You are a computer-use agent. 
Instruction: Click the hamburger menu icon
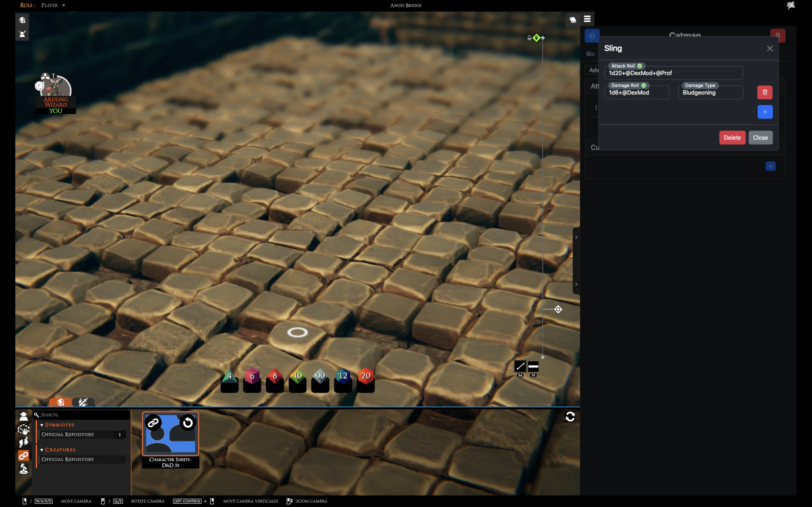point(587,19)
